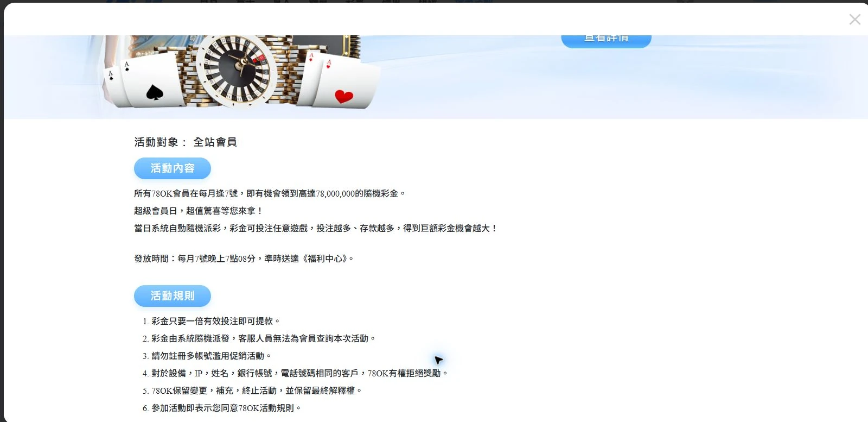
Task: Click the 發放時間 line about 福利中心
Action: point(244,259)
